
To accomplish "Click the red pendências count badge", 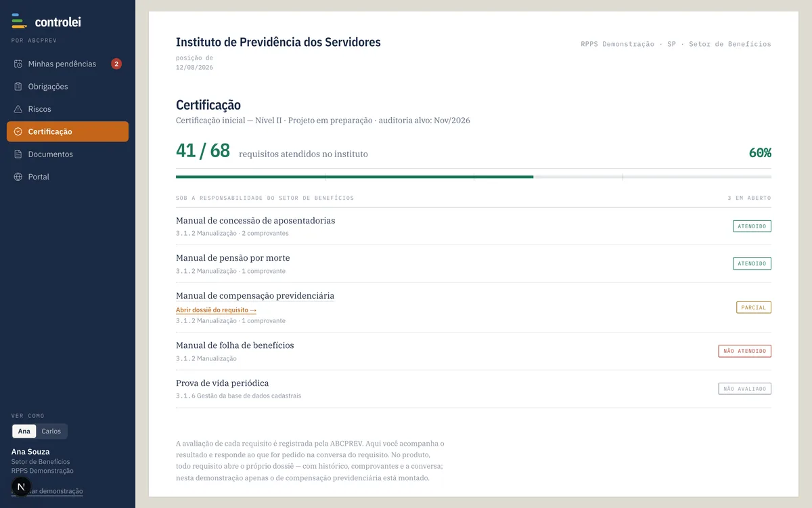I will tap(116, 64).
